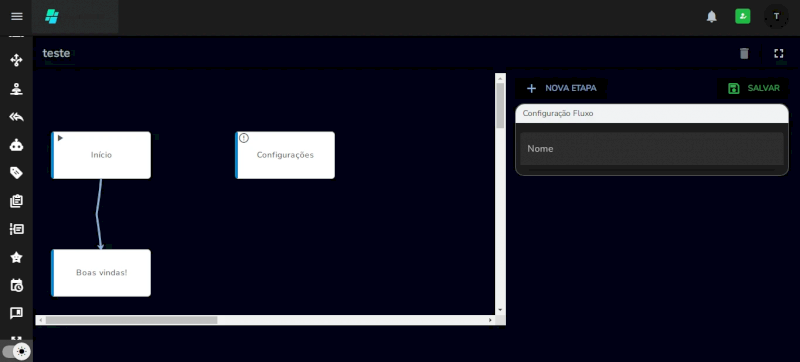Open the T profile avatar
Viewport: 800px width, 362px height.
tap(776, 16)
